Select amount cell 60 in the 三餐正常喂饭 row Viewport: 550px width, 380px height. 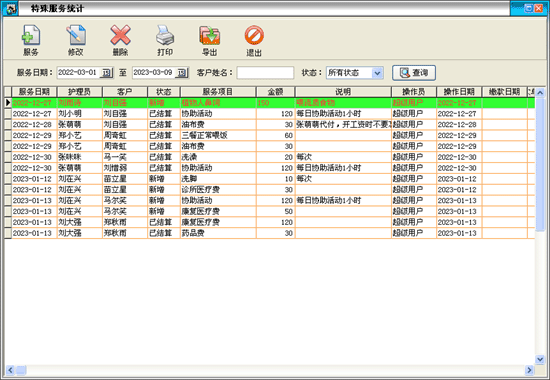275,135
